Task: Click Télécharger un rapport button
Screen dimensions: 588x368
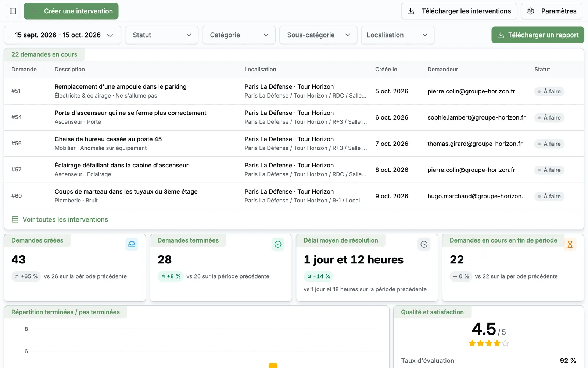Action: [538, 35]
